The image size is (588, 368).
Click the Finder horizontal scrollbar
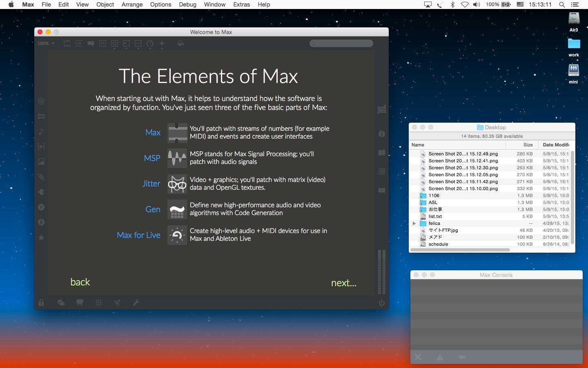[x=460, y=249]
